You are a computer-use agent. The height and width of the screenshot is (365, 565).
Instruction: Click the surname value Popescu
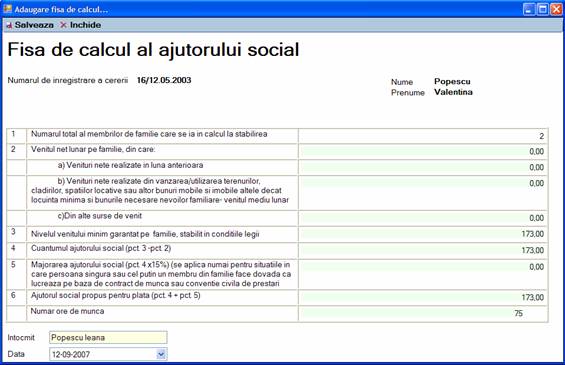click(x=452, y=81)
